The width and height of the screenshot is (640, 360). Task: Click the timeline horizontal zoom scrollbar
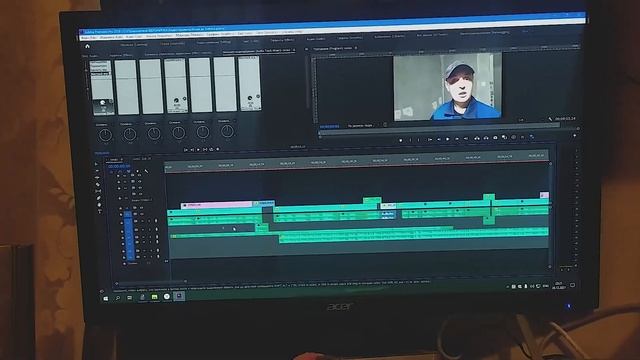151,282
